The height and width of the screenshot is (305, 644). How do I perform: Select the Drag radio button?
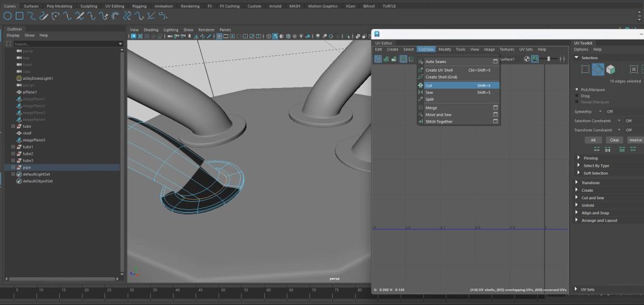coord(577,95)
